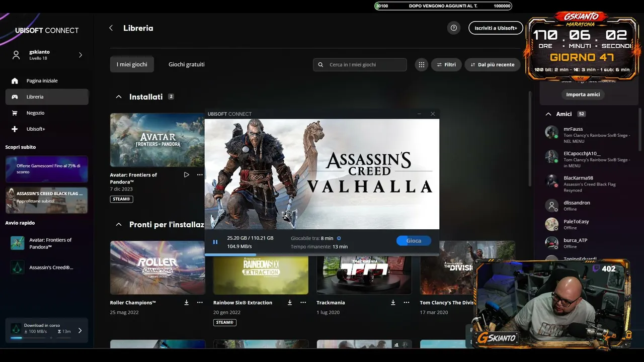Open the Filtri button
The width and height of the screenshot is (644, 362).
pos(446,65)
